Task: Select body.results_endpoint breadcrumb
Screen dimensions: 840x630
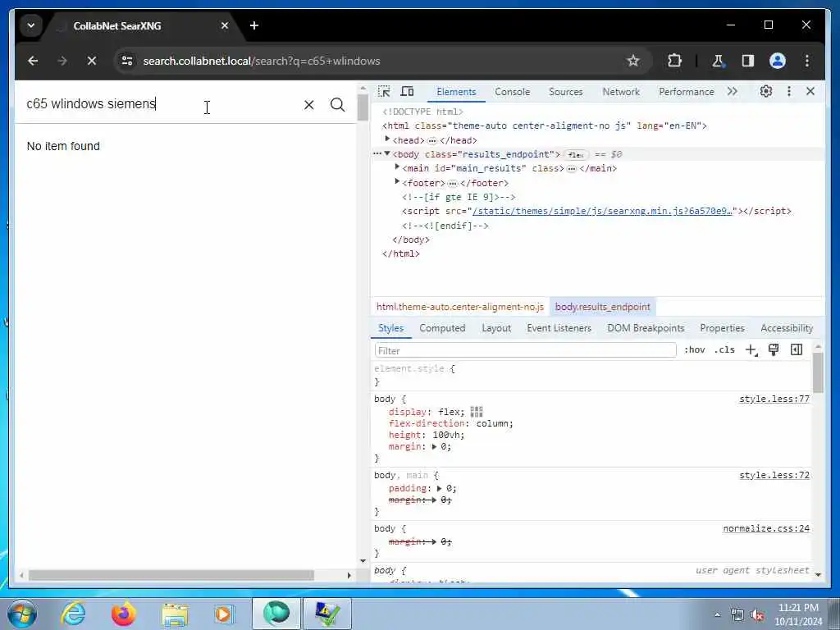Action: tap(602, 307)
